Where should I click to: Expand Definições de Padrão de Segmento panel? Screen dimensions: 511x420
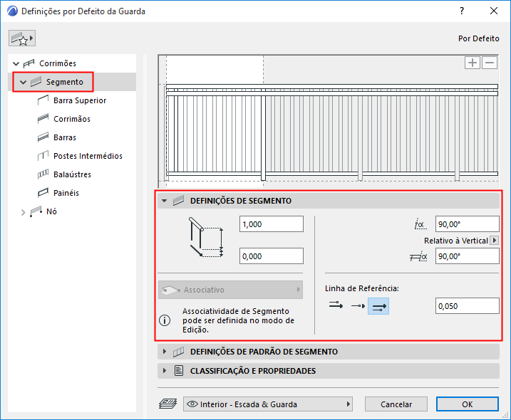click(165, 352)
